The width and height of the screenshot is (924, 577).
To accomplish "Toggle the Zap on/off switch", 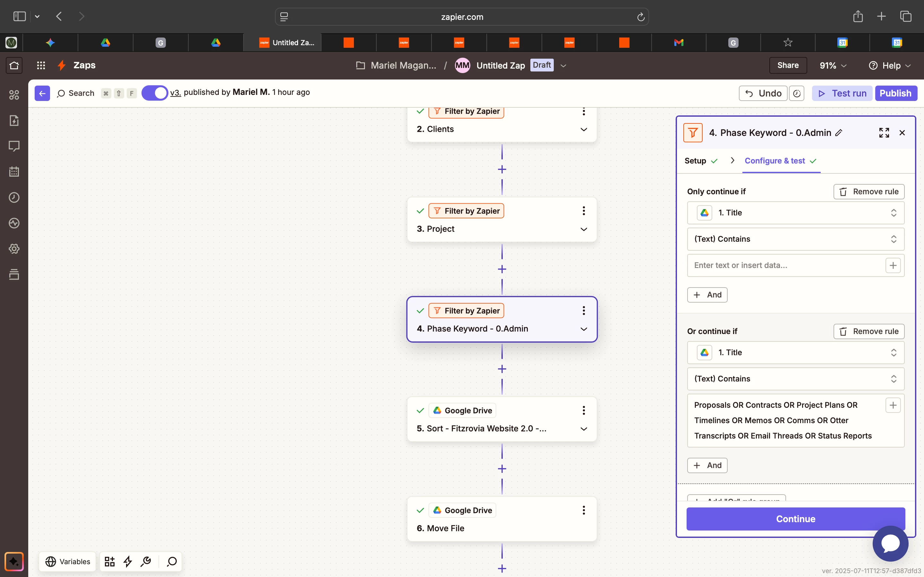I will [154, 93].
